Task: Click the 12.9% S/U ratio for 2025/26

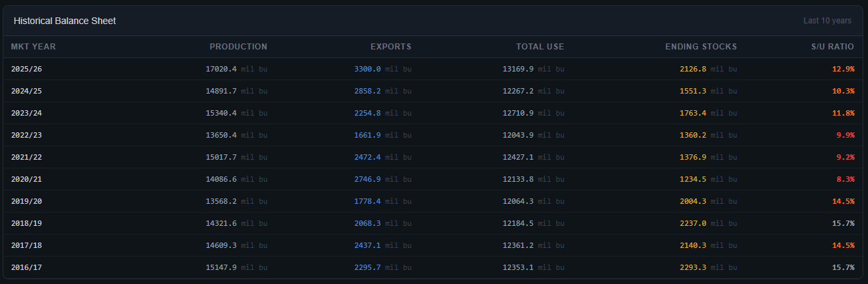Action: [x=843, y=69]
